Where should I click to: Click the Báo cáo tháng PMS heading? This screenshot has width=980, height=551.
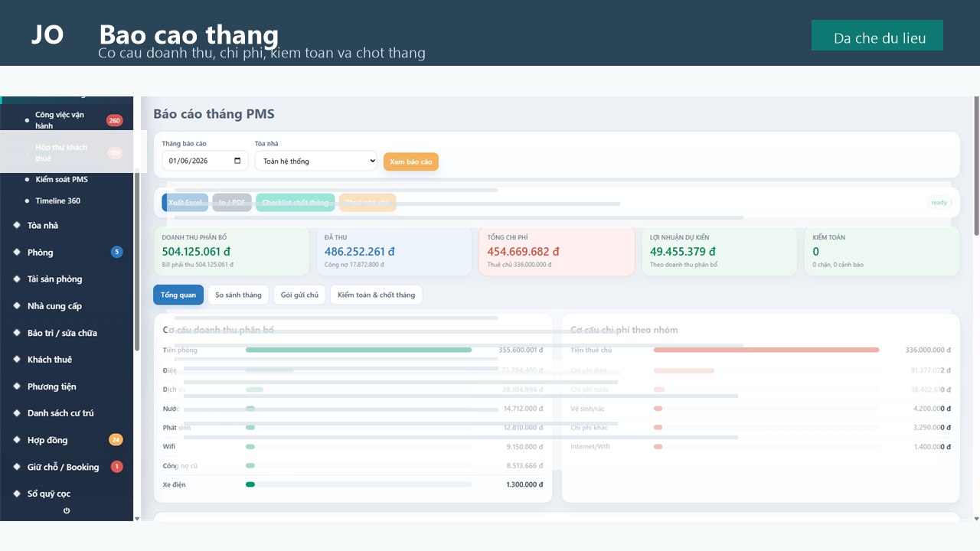pos(214,114)
